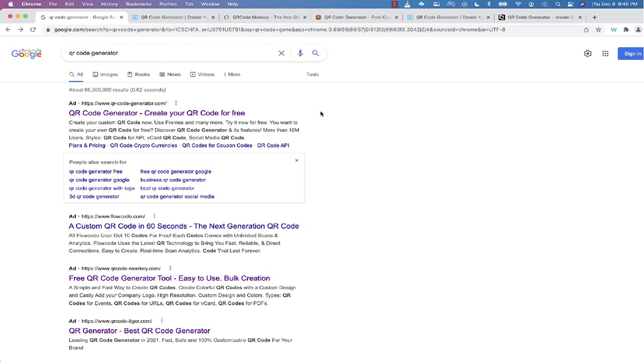View the site info lock icon
This screenshot has width=644, height=362.
coord(48,29)
